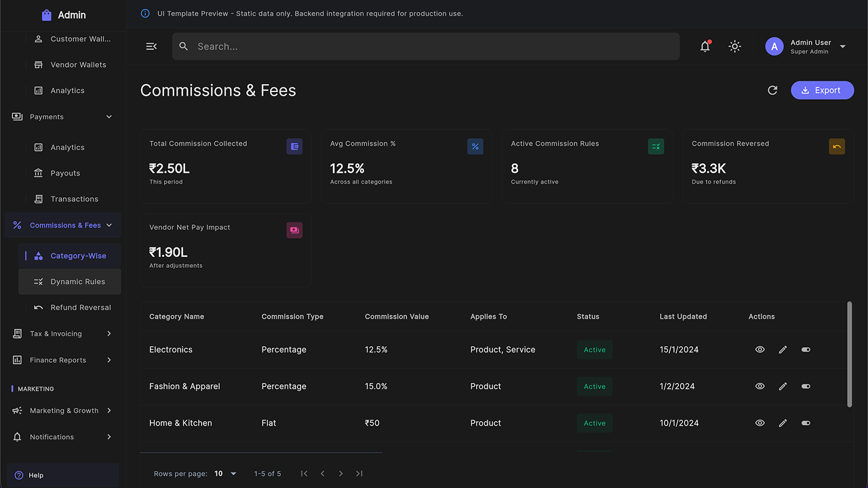Click the Active Commission Rules icon
The image size is (868, 488).
pyautogui.click(x=656, y=146)
